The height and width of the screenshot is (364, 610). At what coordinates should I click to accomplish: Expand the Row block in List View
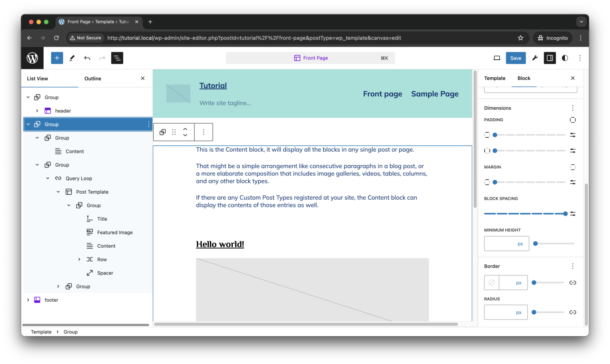(79, 259)
